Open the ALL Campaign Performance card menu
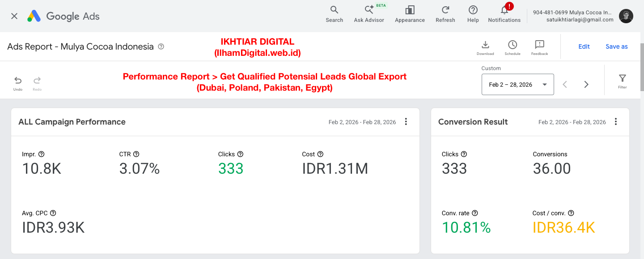Screen dimensions: 644x259 coord(406,121)
